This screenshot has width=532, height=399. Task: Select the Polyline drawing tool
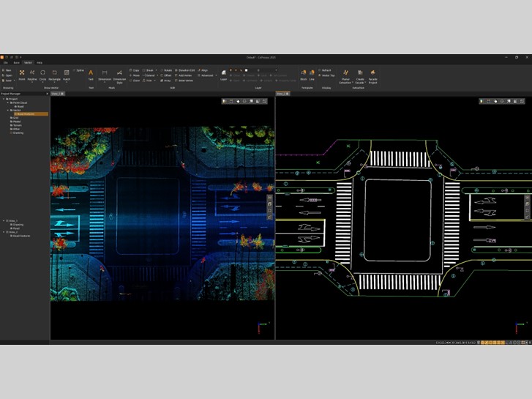coord(32,75)
